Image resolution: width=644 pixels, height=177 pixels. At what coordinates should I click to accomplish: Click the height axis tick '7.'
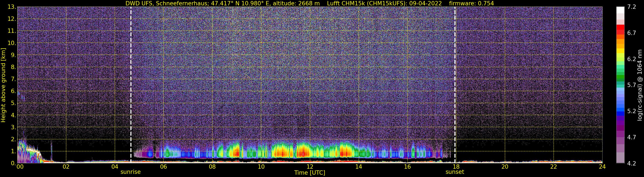tap(13, 79)
